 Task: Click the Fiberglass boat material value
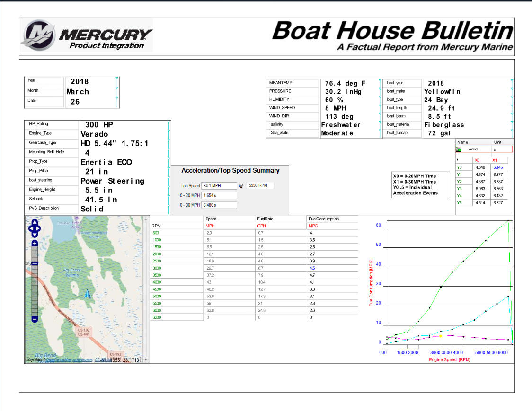coord(444,125)
